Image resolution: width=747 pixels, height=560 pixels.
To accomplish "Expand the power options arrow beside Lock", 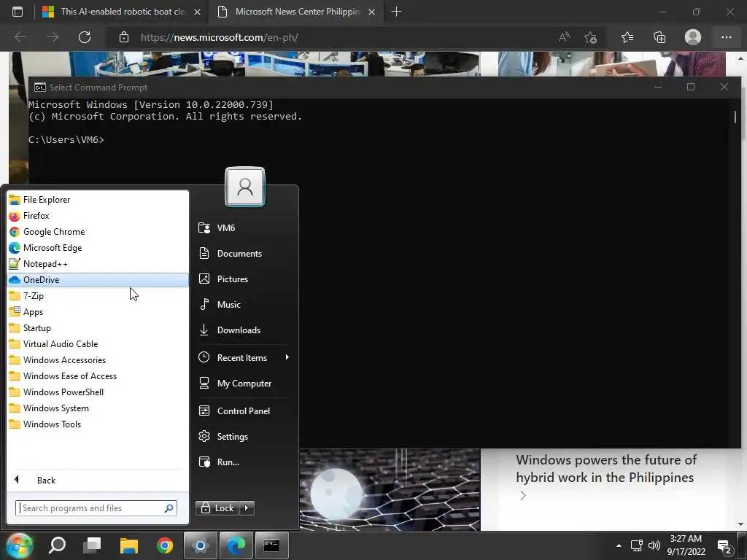I will (x=247, y=508).
